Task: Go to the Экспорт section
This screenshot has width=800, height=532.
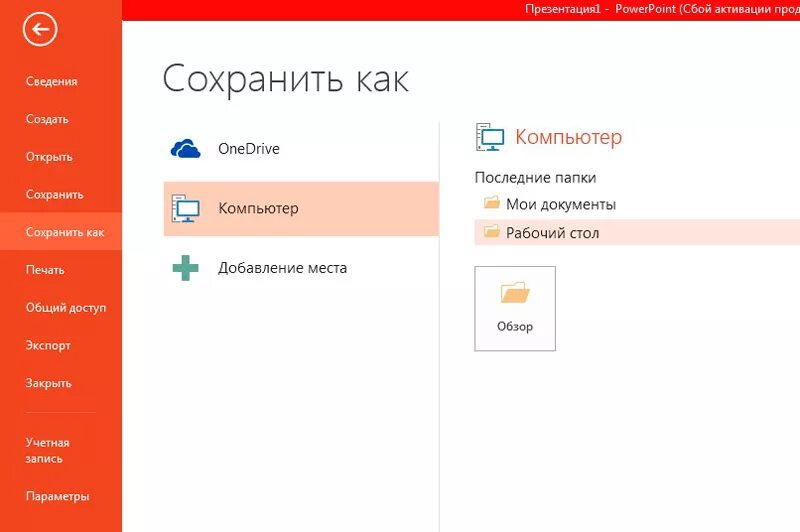Action: tap(48, 345)
